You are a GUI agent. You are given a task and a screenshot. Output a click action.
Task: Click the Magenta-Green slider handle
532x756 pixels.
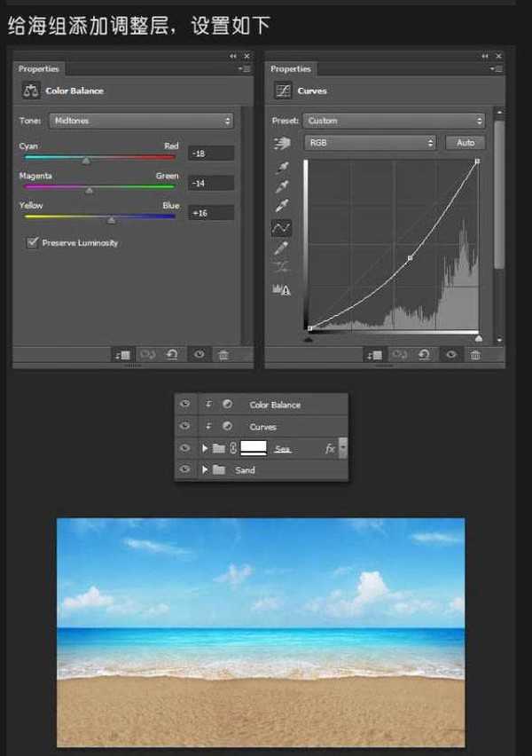click(x=90, y=191)
